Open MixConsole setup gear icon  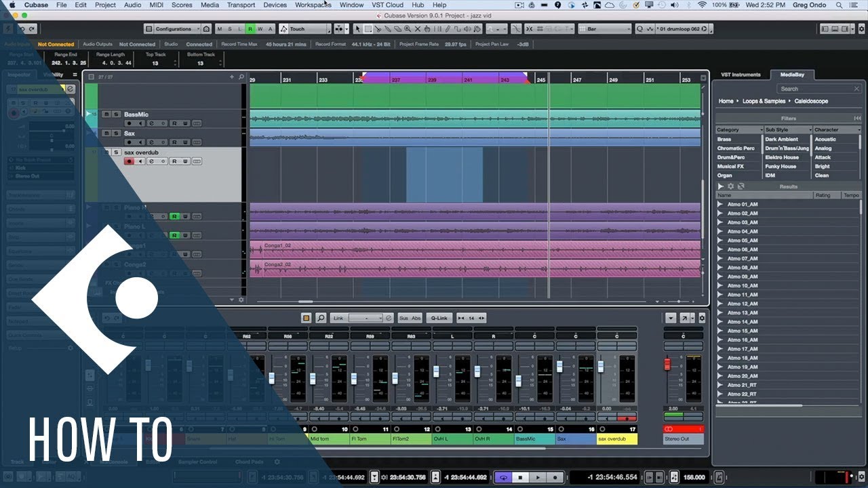click(701, 318)
